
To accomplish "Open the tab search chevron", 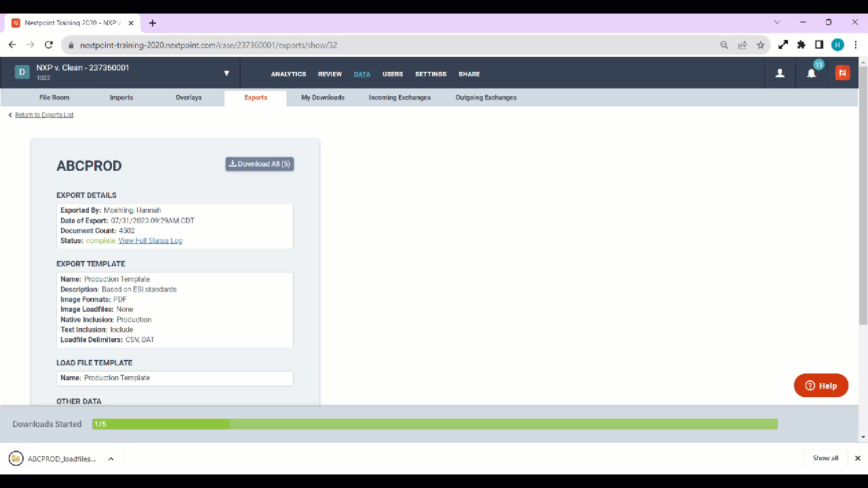I will [x=777, y=22].
